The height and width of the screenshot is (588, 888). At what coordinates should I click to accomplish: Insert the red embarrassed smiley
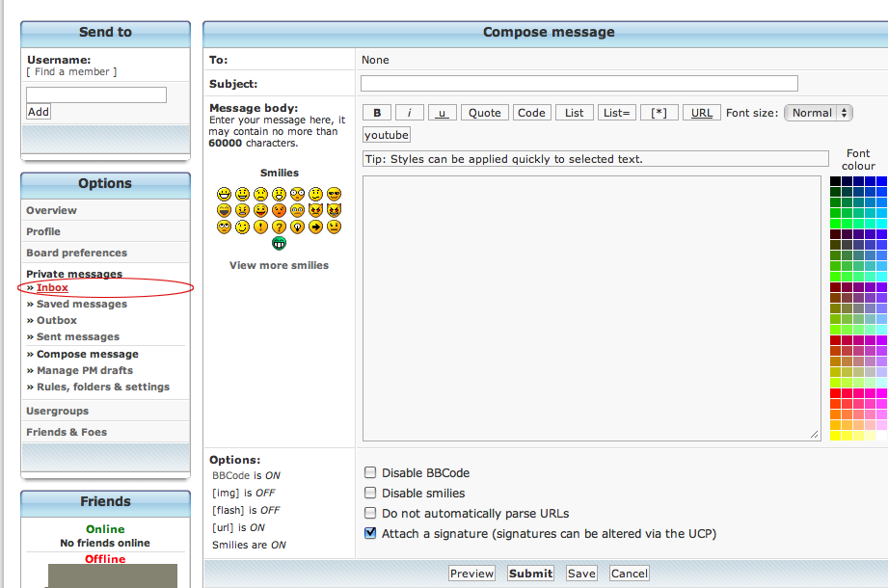[279, 210]
